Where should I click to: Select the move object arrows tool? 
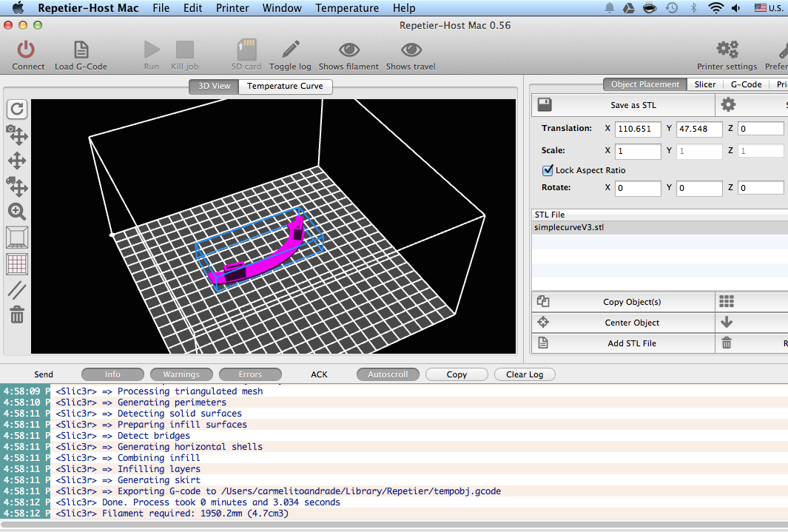[17, 186]
